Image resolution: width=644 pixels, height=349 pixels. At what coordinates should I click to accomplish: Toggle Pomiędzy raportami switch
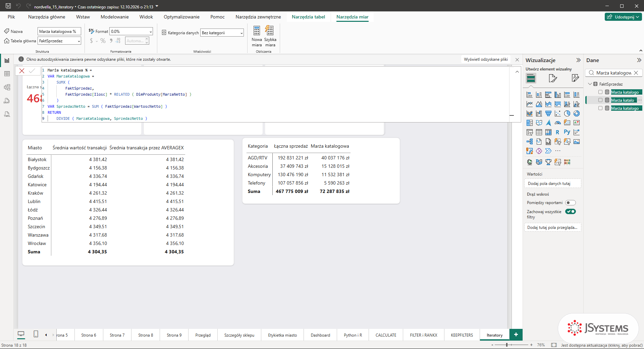point(571,203)
